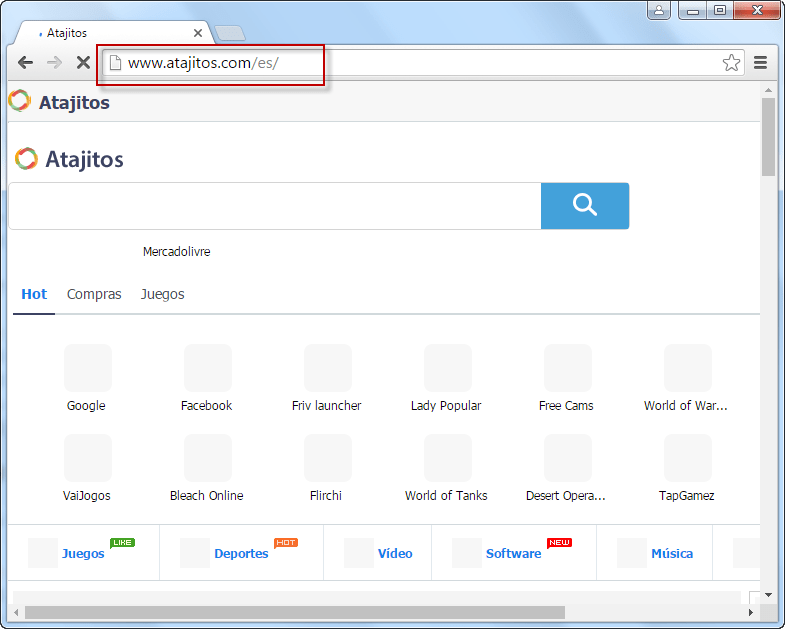785x629 pixels.
Task: Open the World of Tanks tile
Action: (x=447, y=468)
